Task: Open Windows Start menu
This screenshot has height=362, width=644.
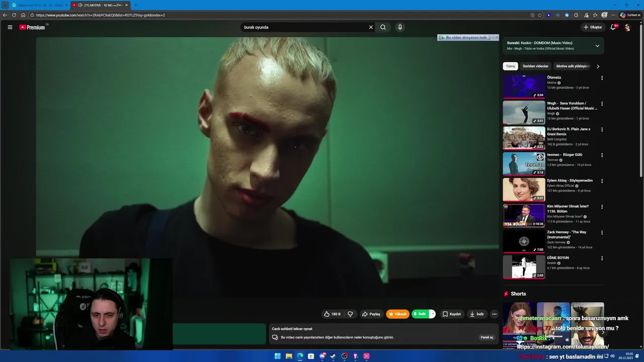Action: pyautogui.click(x=277, y=356)
